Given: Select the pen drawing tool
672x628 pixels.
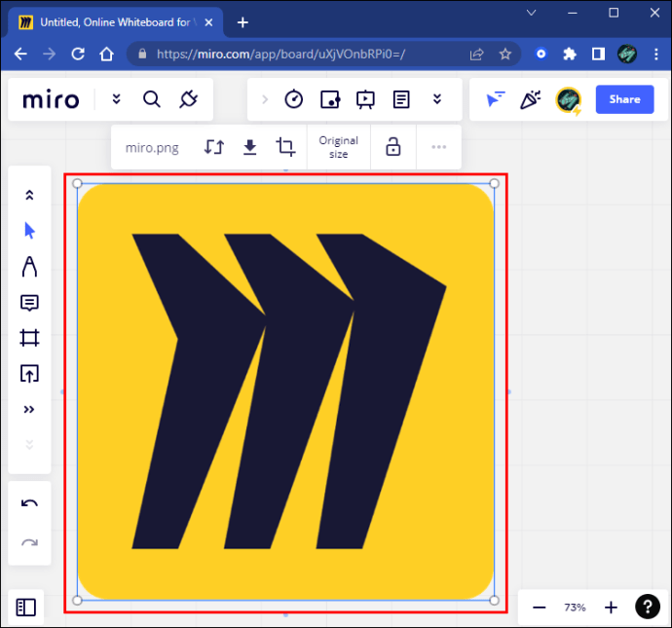Looking at the screenshot, I should [29, 267].
